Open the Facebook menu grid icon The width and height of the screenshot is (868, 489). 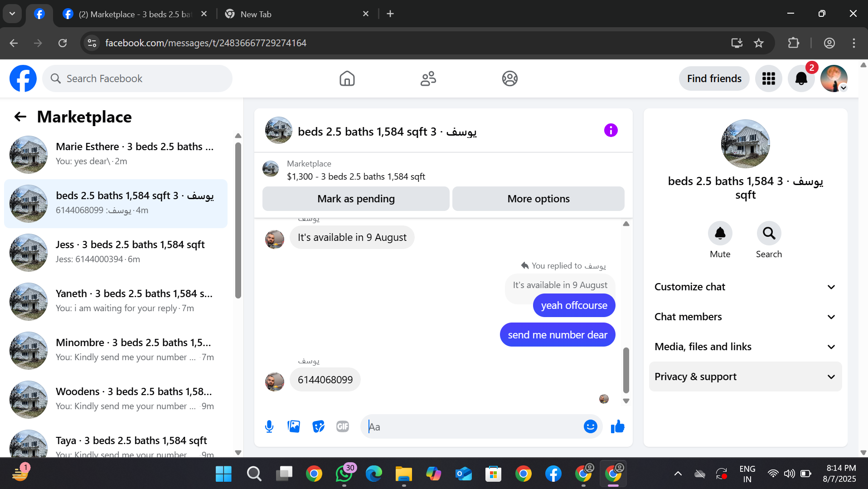tap(769, 78)
